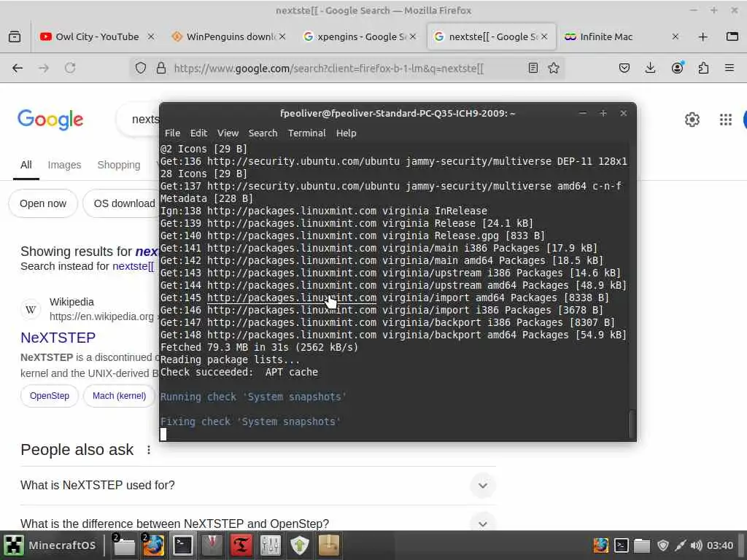747x560 pixels.
Task: Open the update manager shield in taskbar
Action: coord(300,545)
